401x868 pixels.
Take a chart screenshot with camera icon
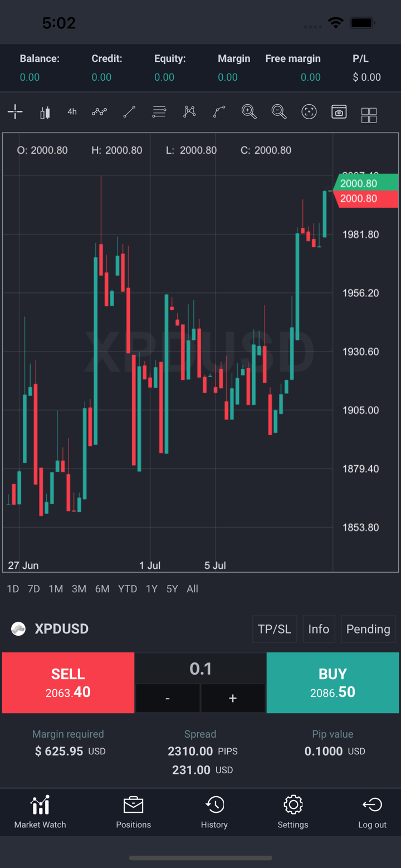pyautogui.click(x=339, y=112)
